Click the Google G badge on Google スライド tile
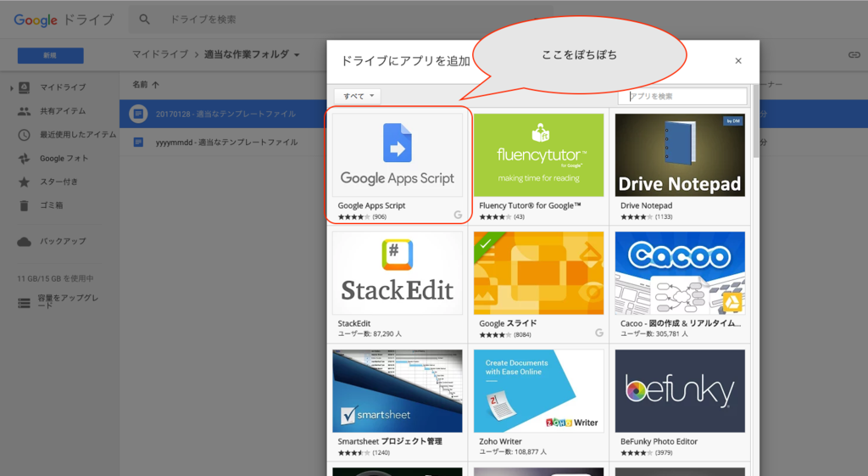This screenshot has height=476, width=868. [x=599, y=333]
